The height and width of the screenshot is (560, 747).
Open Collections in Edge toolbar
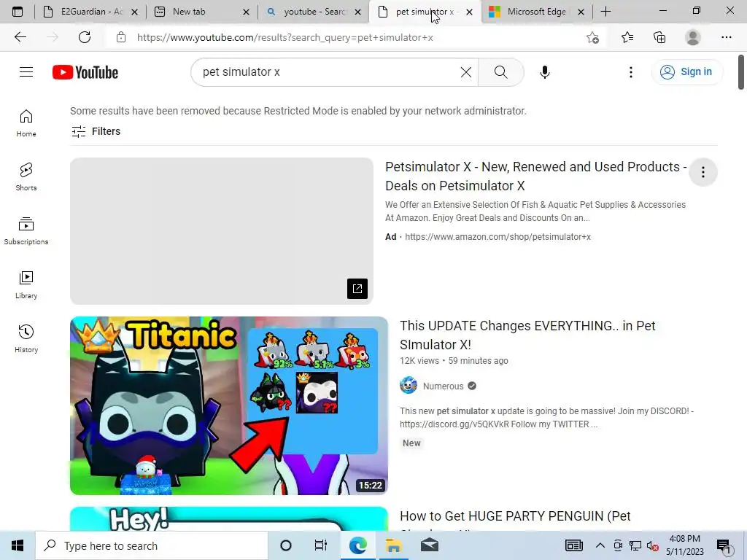pyautogui.click(x=659, y=37)
